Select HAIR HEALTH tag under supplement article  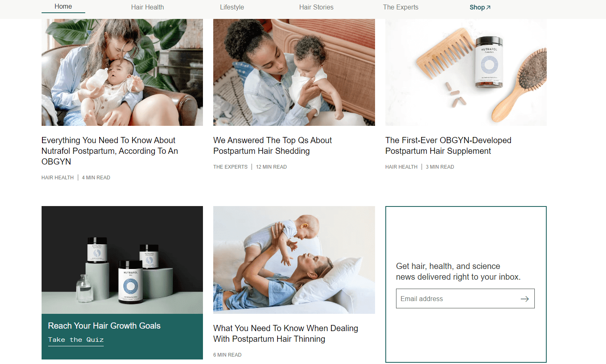click(x=401, y=167)
